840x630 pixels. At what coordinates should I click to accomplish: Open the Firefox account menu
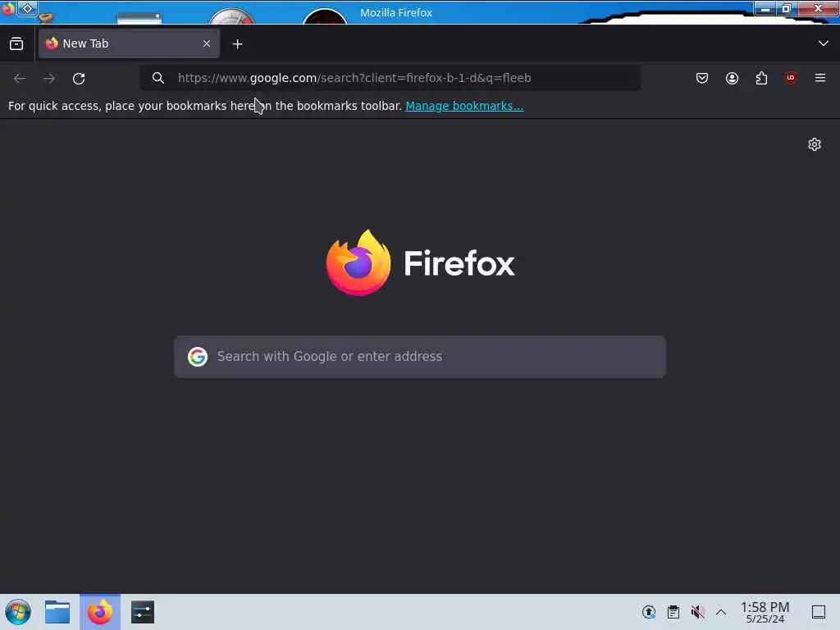tap(732, 78)
